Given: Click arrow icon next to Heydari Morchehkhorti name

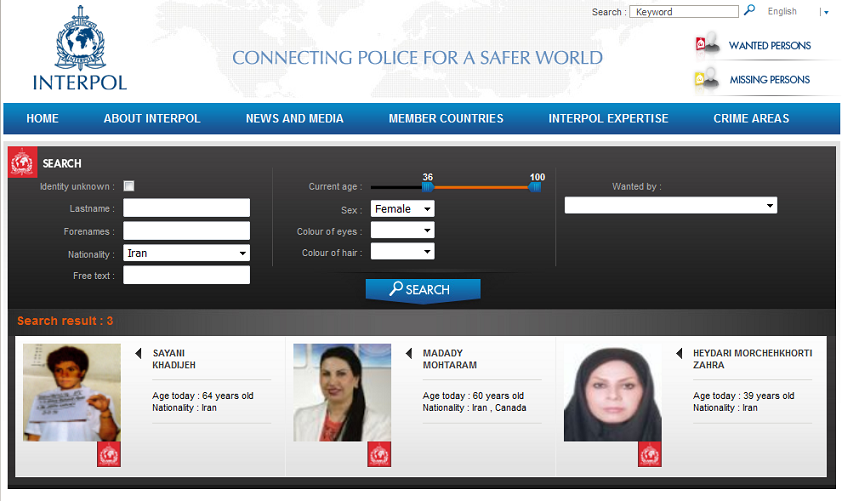Looking at the screenshot, I should (680, 353).
